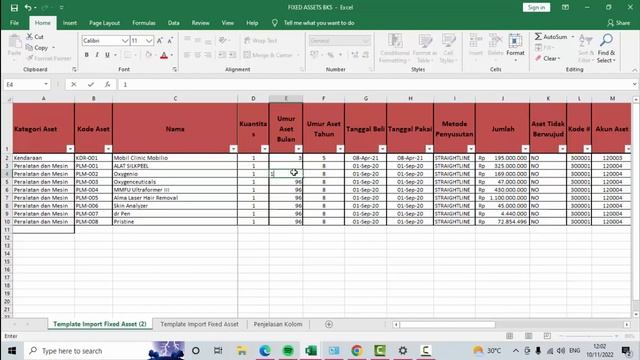
Task: Expand the formula bar
Action: click(x=634, y=84)
